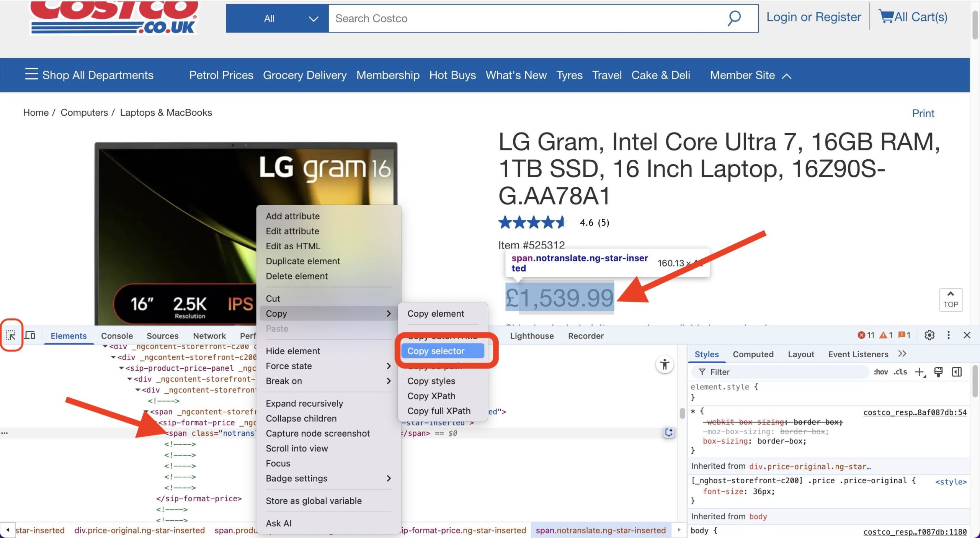This screenshot has width=980, height=538.
Task: Toggle rendering emulations paintbrush icon
Action: pyautogui.click(x=938, y=372)
